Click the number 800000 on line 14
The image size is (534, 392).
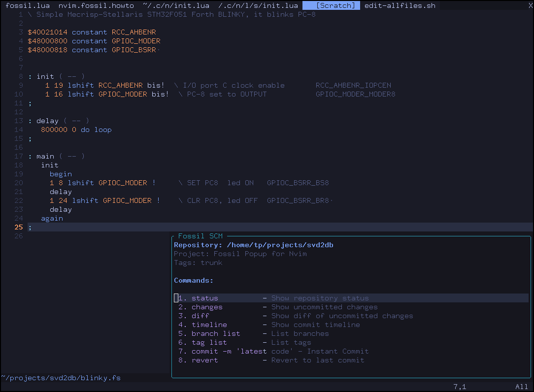(x=54, y=130)
